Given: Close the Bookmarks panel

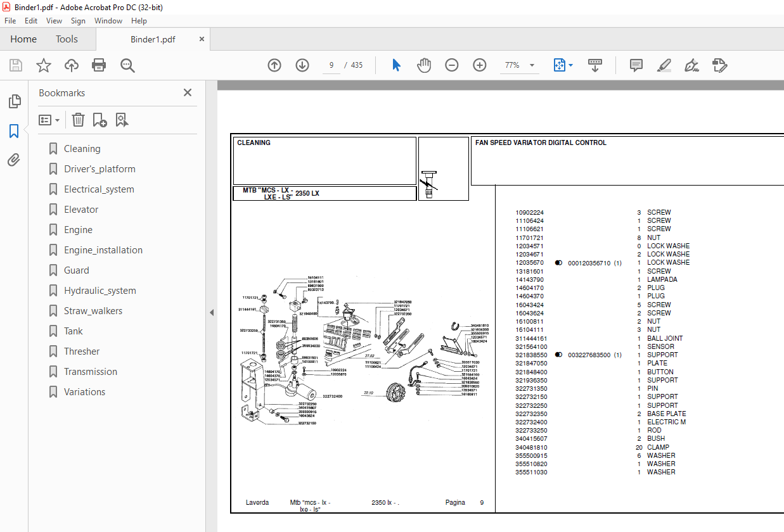Looking at the screenshot, I should point(188,92).
